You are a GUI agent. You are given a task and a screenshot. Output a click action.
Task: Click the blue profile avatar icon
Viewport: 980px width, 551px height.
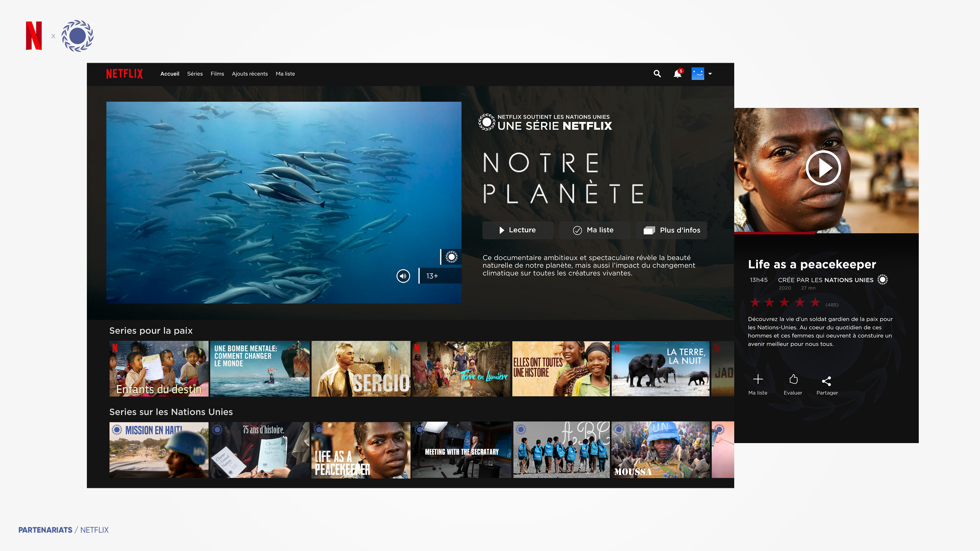point(698,73)
